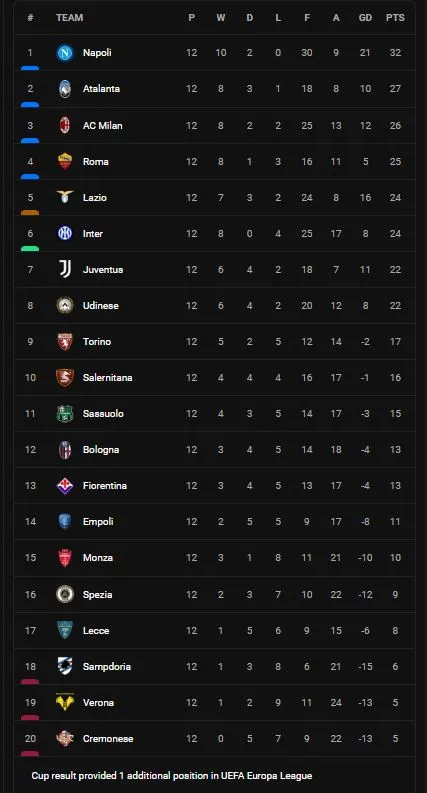The height and width of the screenshot is (793, 427).
Task: Select the Fiorentina purple emblem
Action: pyautogui.click(x=65, y=486)
